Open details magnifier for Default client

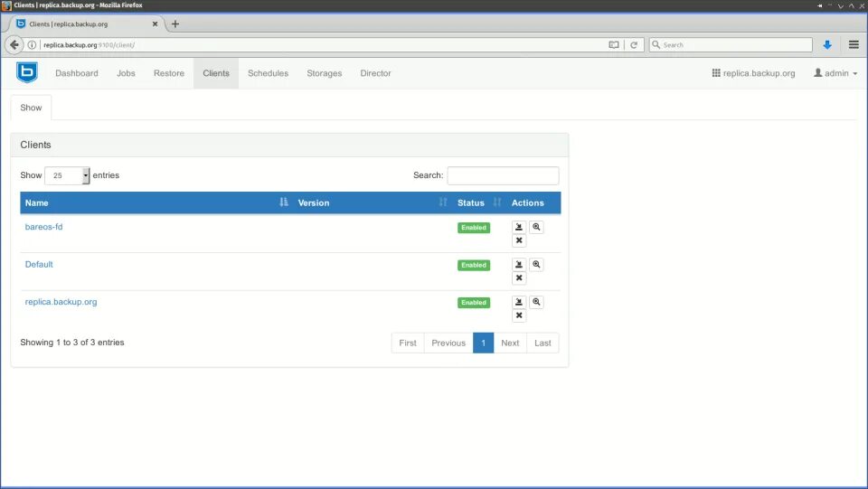(536, 265)
